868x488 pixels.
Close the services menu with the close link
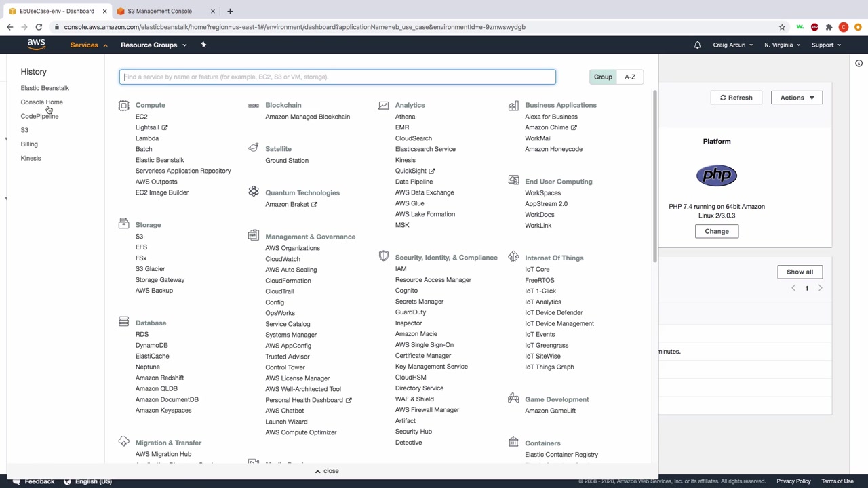click(x=327, y=471)
